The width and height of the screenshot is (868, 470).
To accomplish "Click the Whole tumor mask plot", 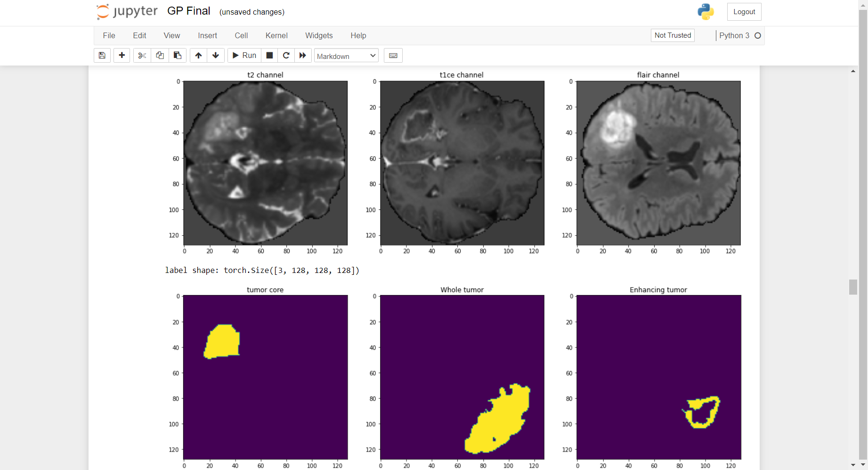I will pyautogui.click(x=462, y=377).
